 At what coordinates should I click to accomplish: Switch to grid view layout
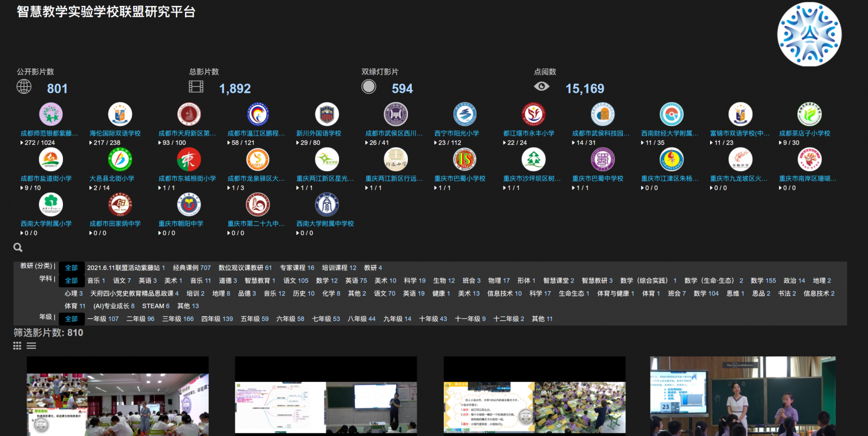tap(17, 346)
